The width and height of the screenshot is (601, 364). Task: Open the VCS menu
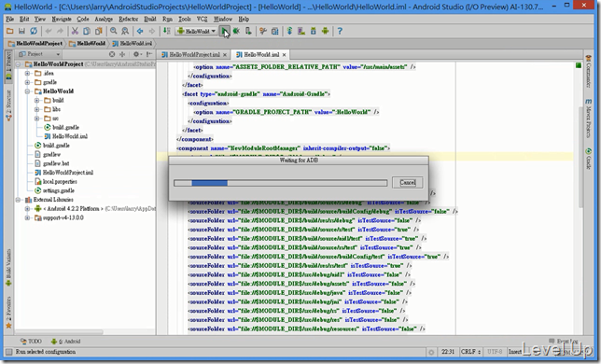tap(202, 19)
